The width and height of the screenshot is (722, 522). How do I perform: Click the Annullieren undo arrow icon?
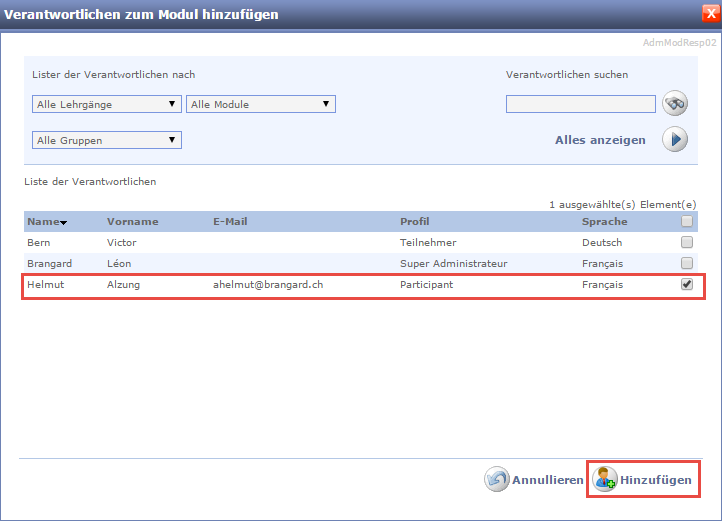497,480
